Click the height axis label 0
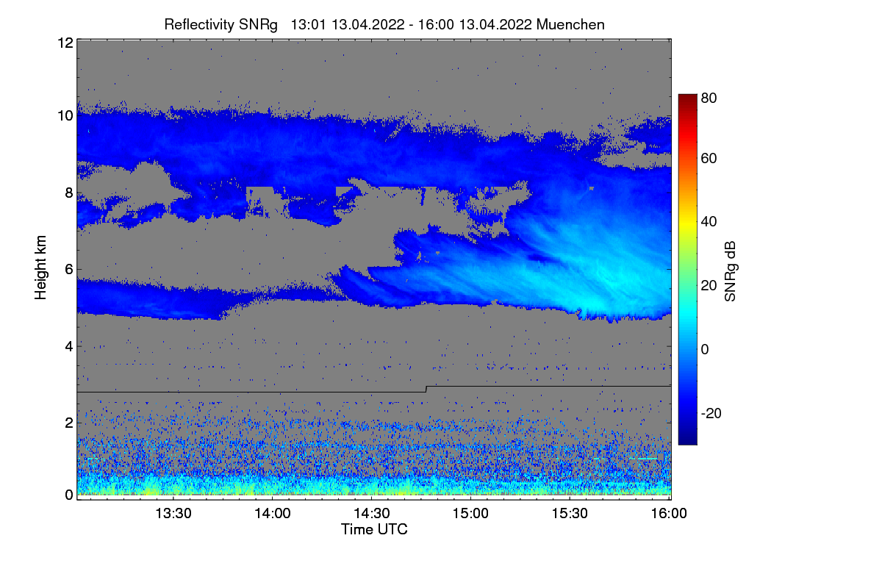Viewport: 882px width, 588px height. coord(68,495)
